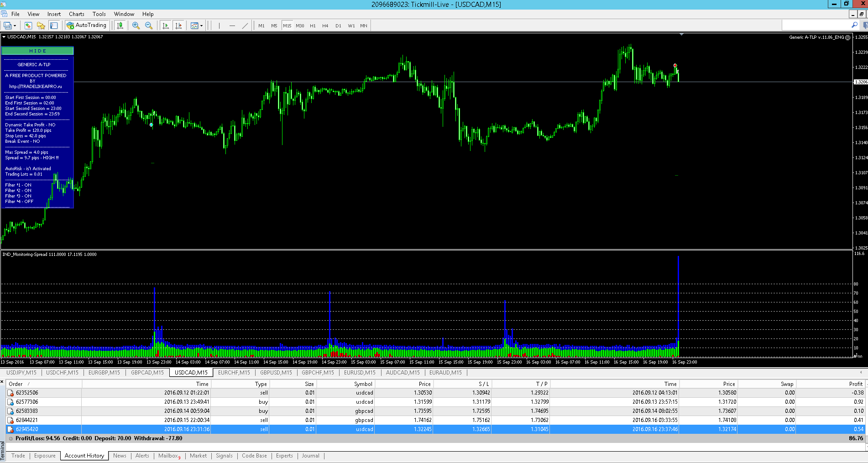Click the Generic A-TLP smiley expert icon
This screenshot has height=463, width=868.
point(847,37)
